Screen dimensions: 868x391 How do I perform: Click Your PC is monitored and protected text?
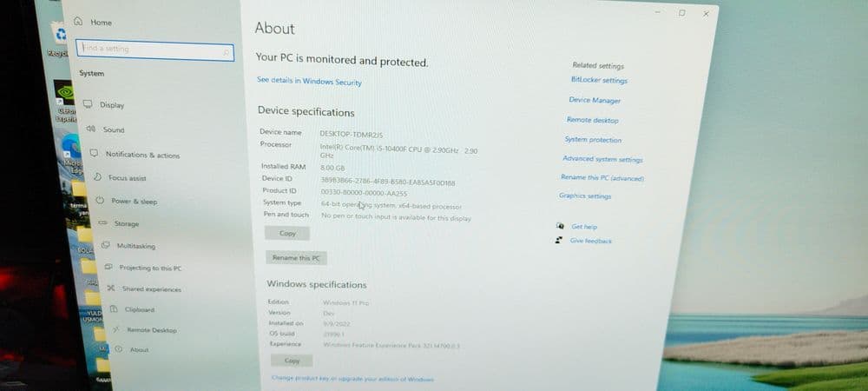click(x=342, y=60)
